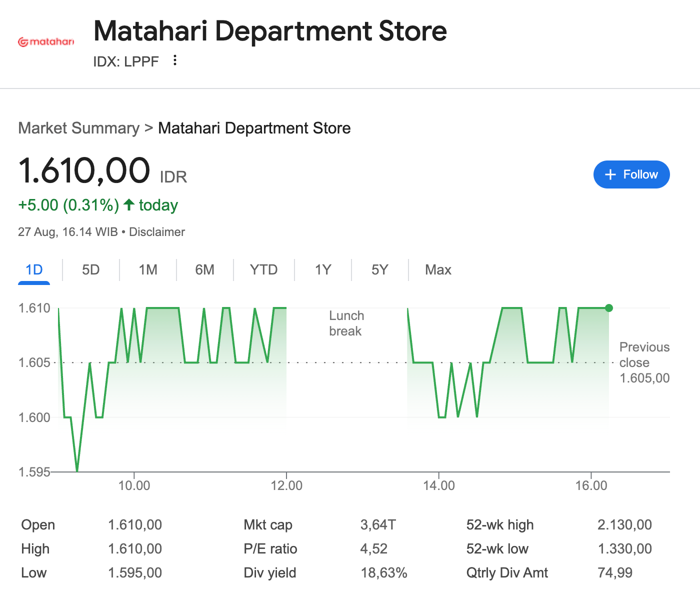Follow the Matahari Department Store stock
The image size is (700, 602).
(631, 174)
